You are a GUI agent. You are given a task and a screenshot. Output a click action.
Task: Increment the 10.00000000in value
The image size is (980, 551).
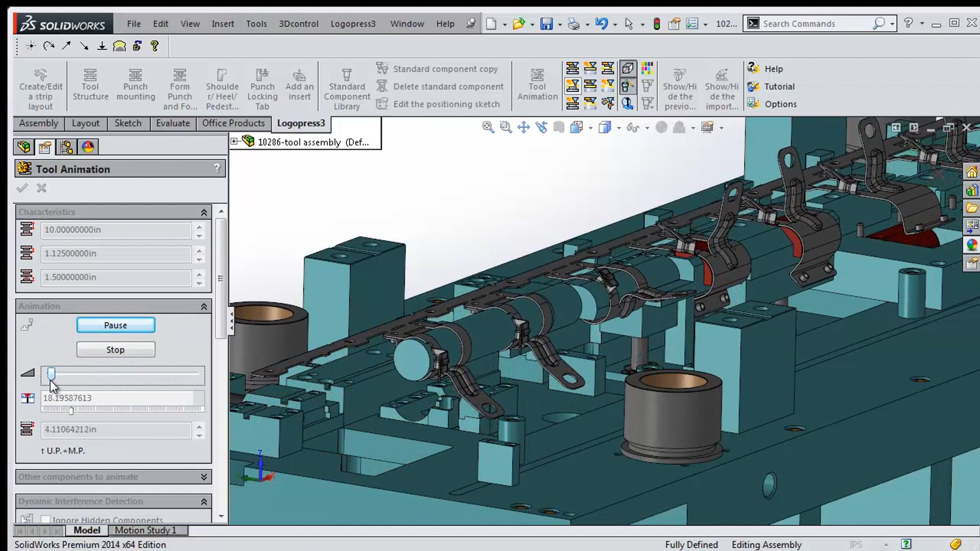pyautogui.click(x=199, y=227)
